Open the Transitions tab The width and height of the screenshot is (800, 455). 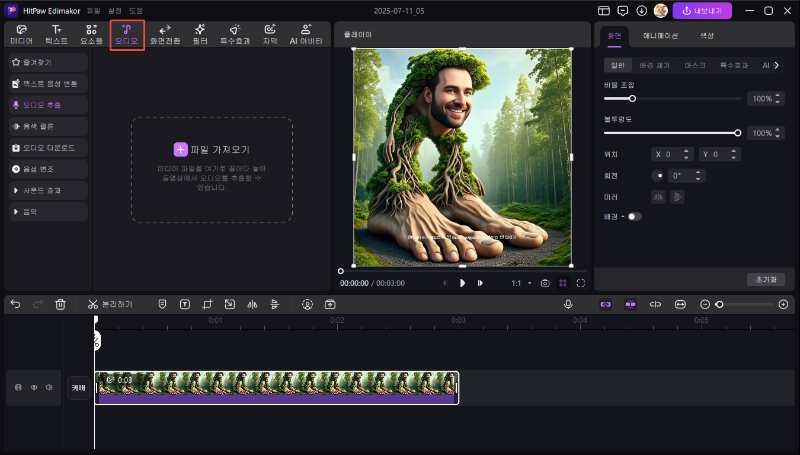[x=165, y=35]
